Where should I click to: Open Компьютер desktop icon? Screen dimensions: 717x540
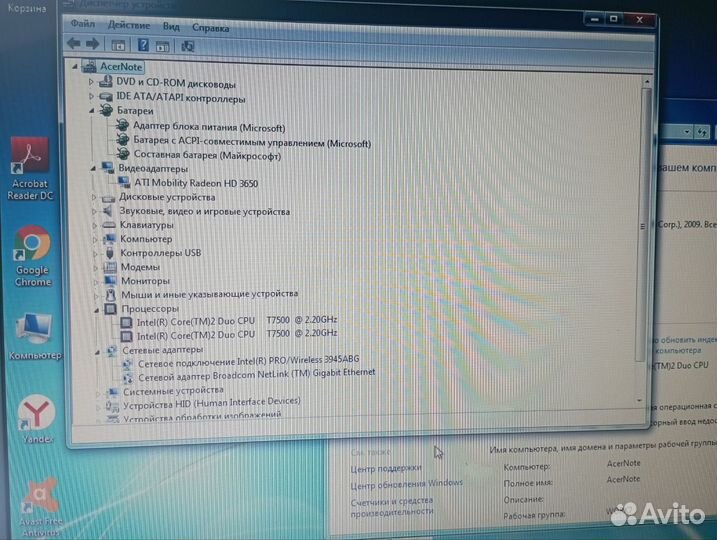35,336
